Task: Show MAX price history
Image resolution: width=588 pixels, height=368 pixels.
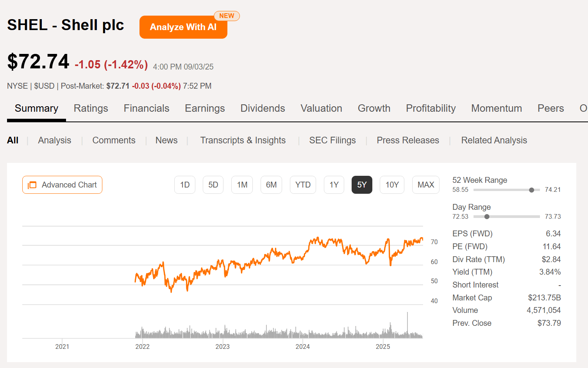Action: 425,185
